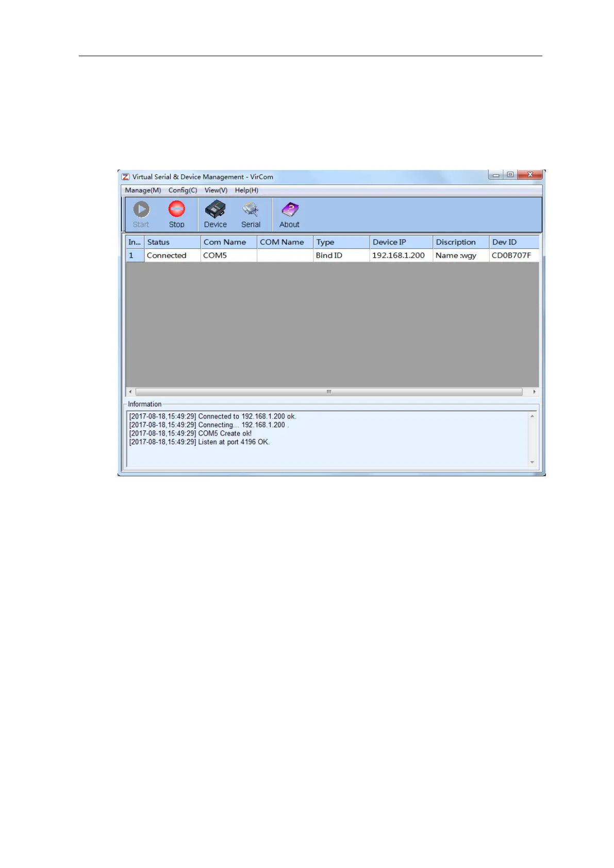Click the Start toolbar icon
The image size is (614, 868).
pos(141,214)
